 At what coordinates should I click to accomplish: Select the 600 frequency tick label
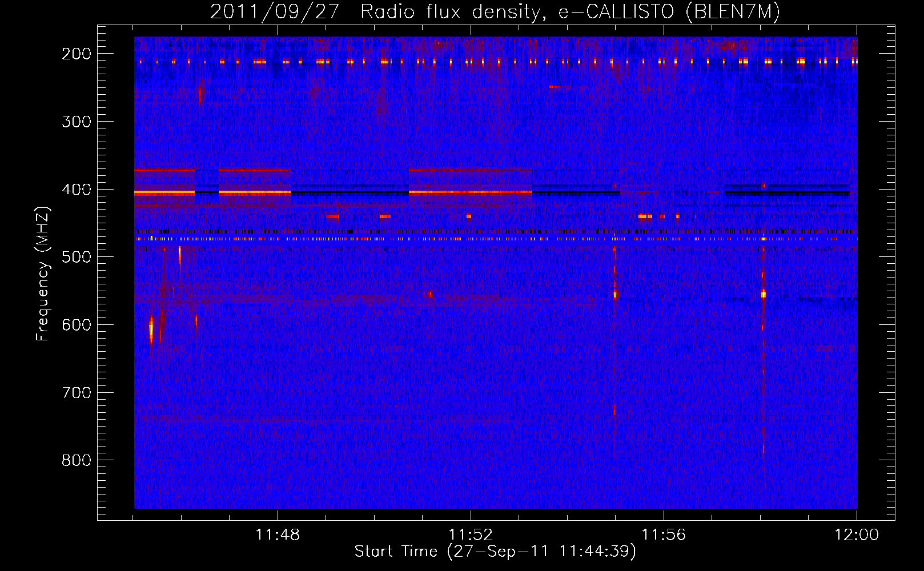tap(77, 325)
